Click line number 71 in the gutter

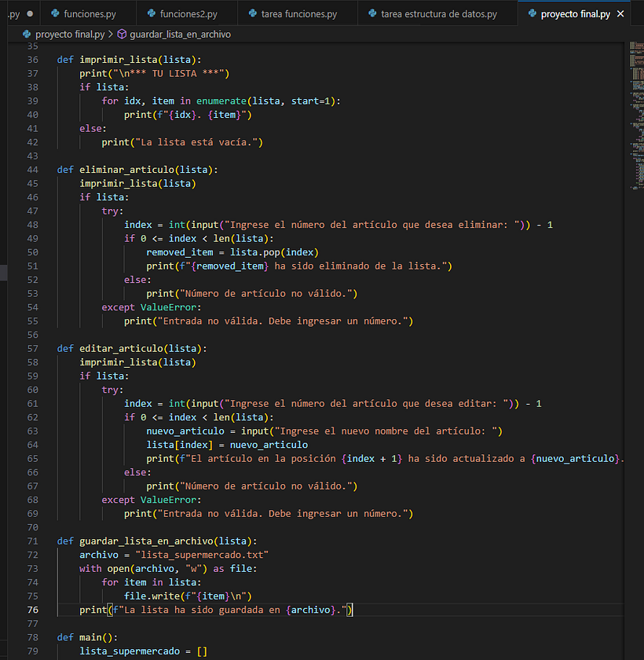tap(33, 541)
